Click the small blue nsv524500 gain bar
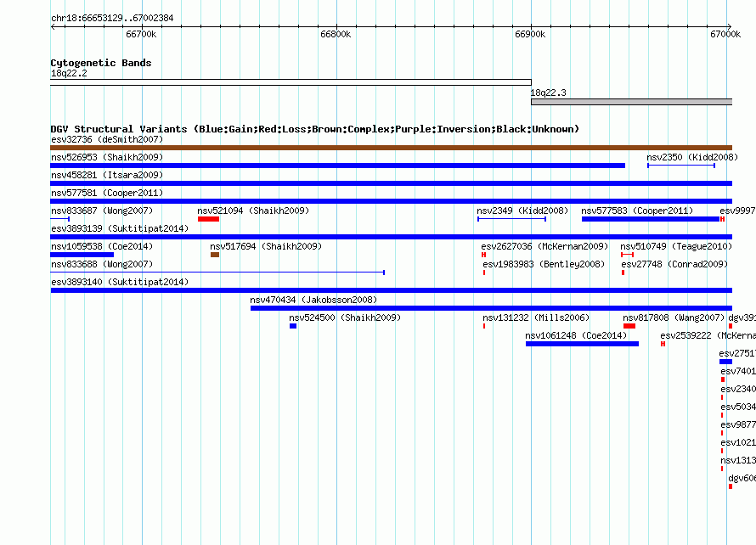Viewport: 756px width, 545px height. click(x=293, y=326)
